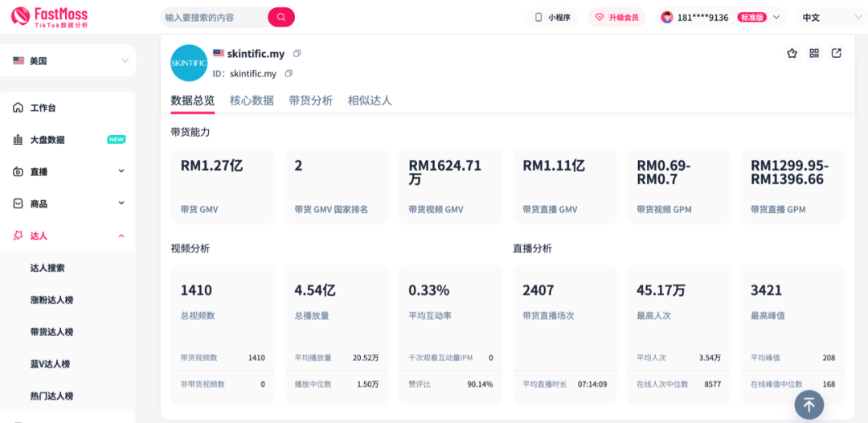This screenshot has height=423, width=868.
Task: Open 涨粉达人榜 submenu item
Action: coord(52,300)
